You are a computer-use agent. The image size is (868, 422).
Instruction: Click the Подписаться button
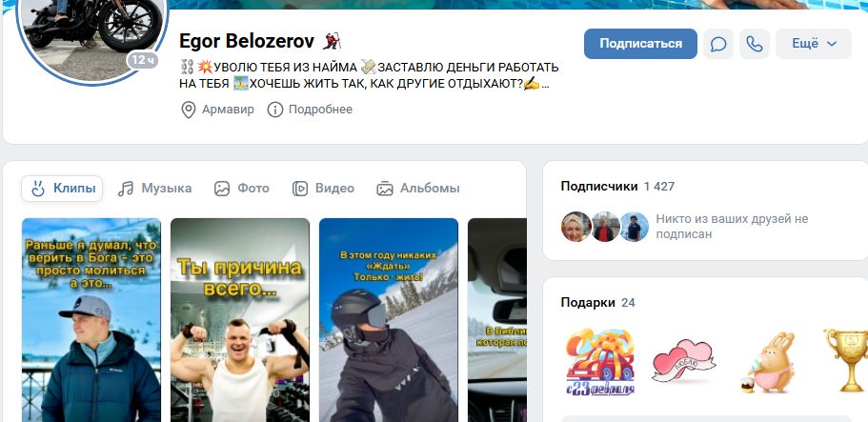[x=640, y=44]
